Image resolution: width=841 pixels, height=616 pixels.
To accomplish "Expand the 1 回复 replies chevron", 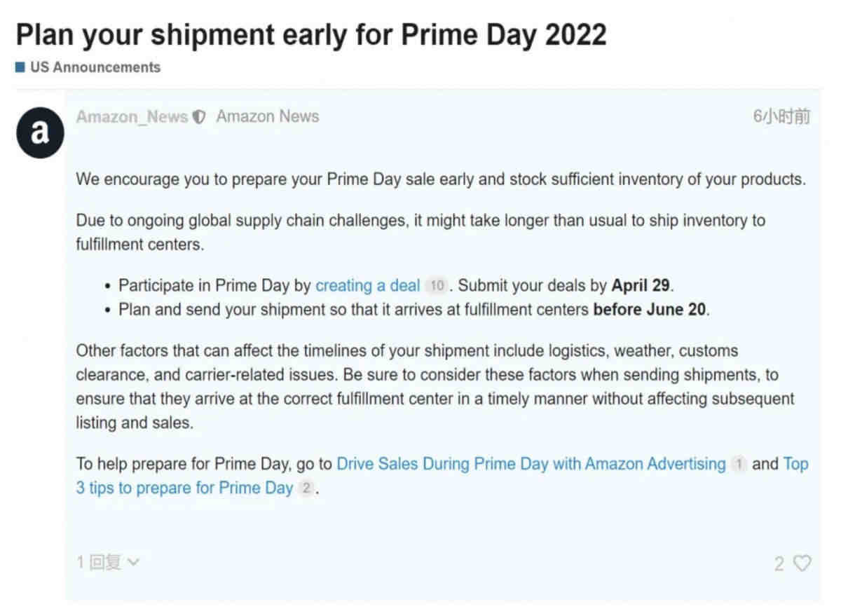I will pos(133,561).
